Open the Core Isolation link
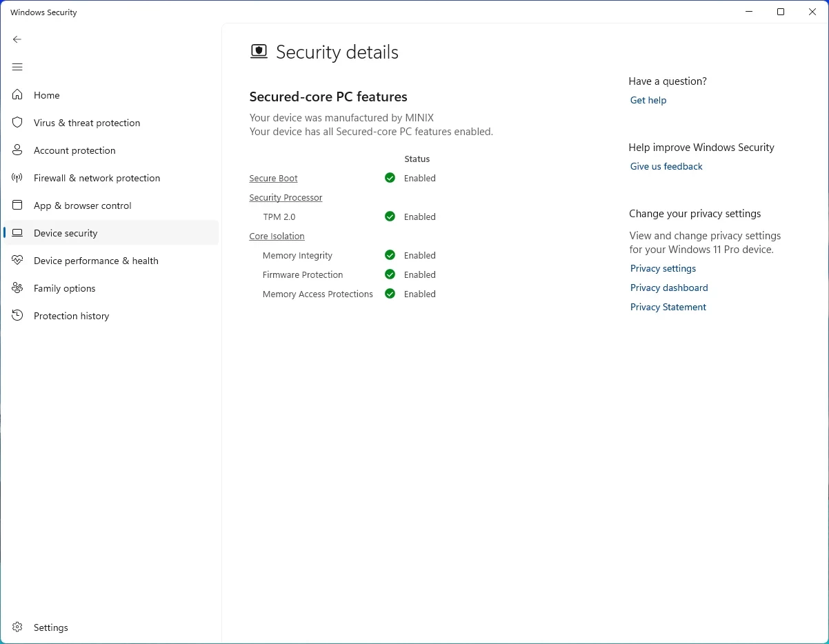This screenshot has width=829, height=644. click(277, 236)
